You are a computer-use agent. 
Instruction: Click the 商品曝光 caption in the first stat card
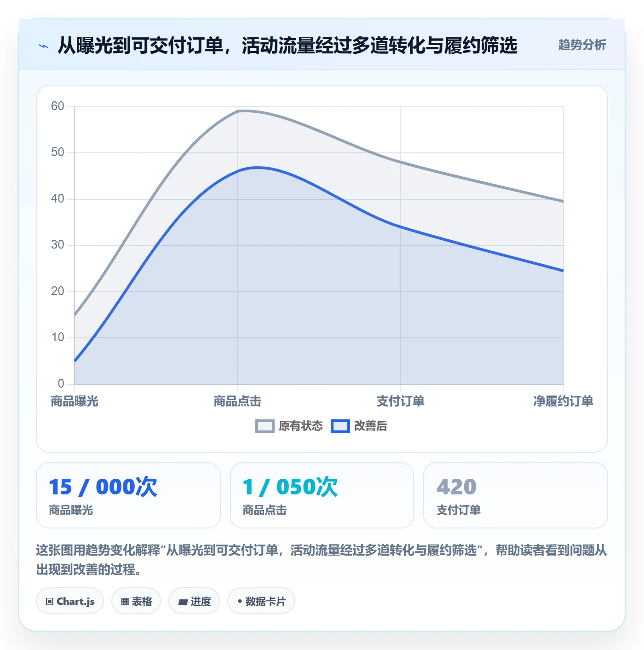click(71, 510)
